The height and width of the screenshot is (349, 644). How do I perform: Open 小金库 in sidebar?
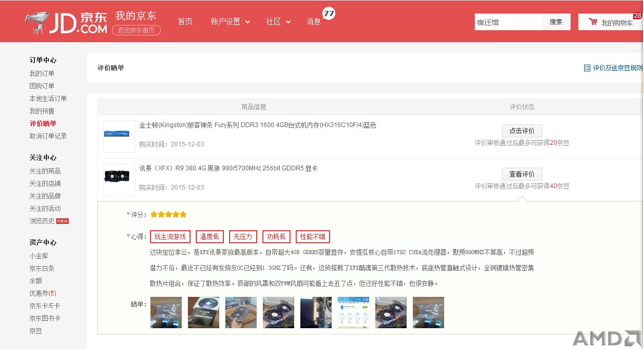tap(39, 256)
